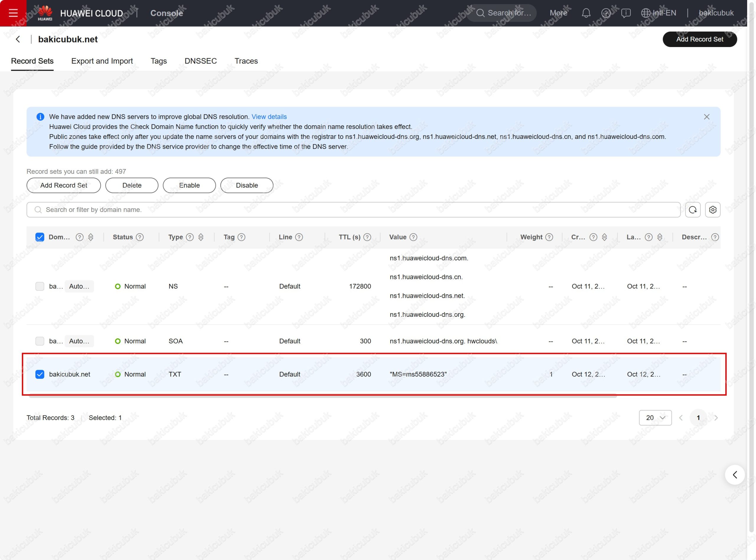
Task: Switch to the DNSSEC tab
Action: [x=201, y=61]
